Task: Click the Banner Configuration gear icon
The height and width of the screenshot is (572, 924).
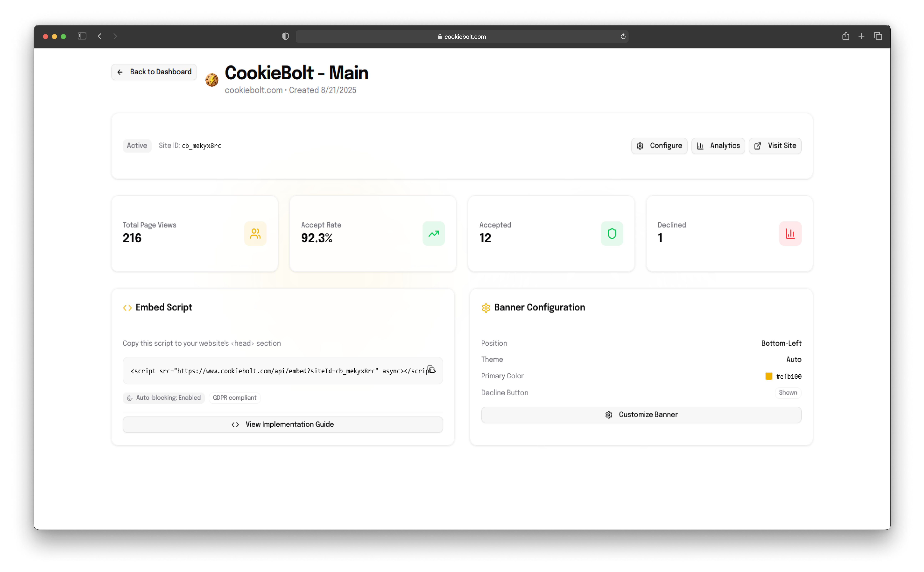Action: click(486, 308)
